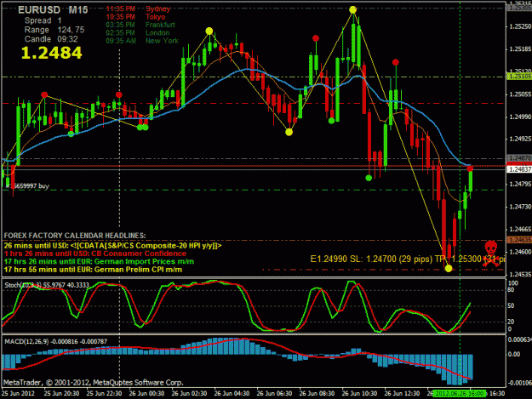This screenshot has width=532, height=399.
Task: Click the 26 Jun 00:30 time axis label
Action: pyautogui.click(x=146, y=394)
